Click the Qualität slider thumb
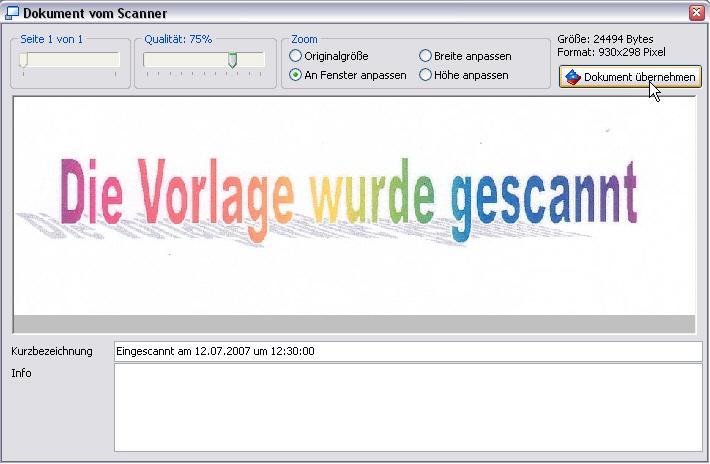The height and width of the screenshot is (464, 710). point(232,60)
